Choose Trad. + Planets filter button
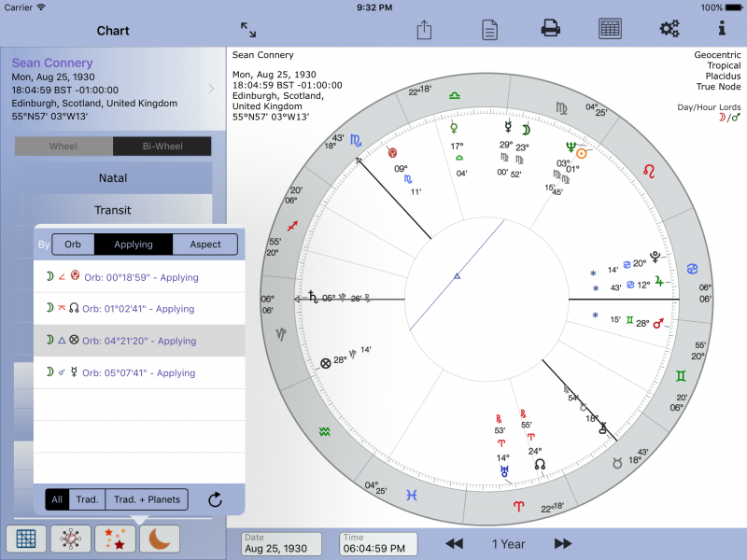 tap(147, 499)
